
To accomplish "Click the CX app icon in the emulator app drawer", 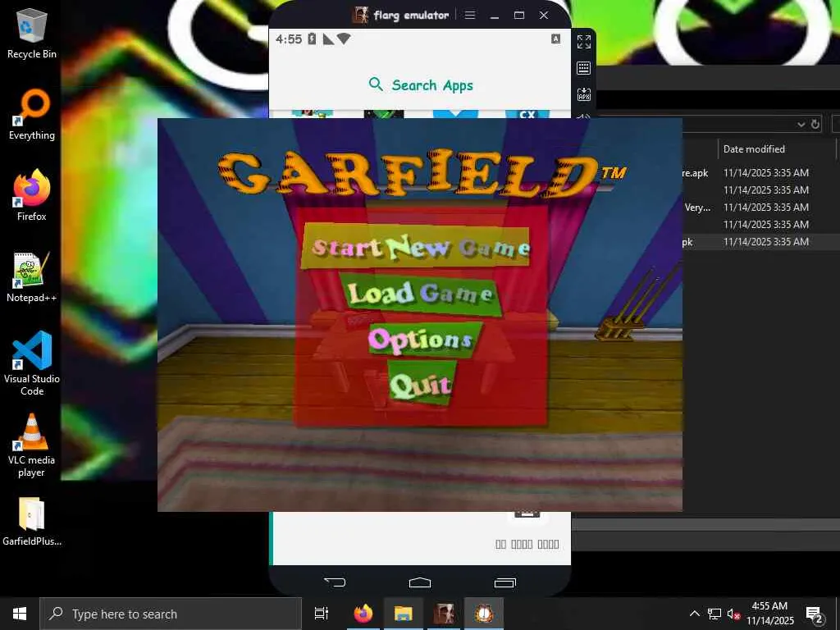I will pyautogui.click(x=527, y=113).
